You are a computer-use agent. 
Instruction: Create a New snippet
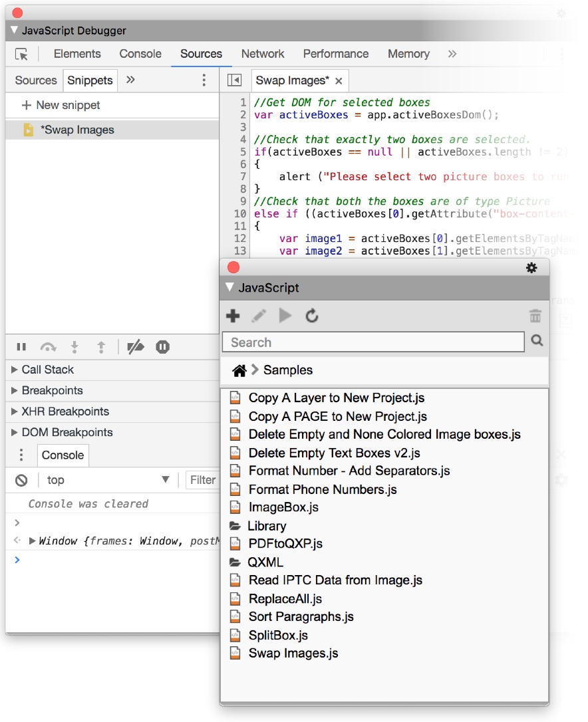[x=61, y=105]
